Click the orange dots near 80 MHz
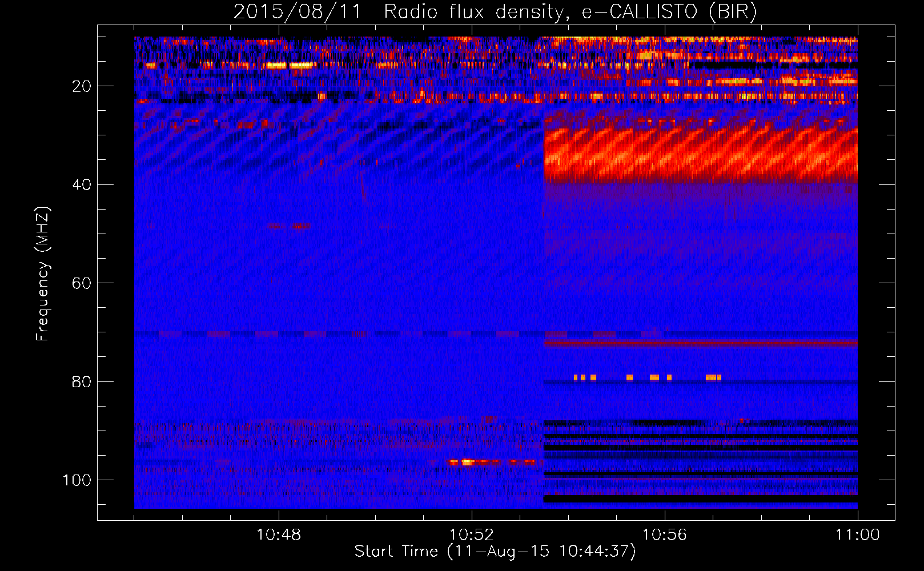This screenshot has height=571, width=924. [x=648, y=377]
